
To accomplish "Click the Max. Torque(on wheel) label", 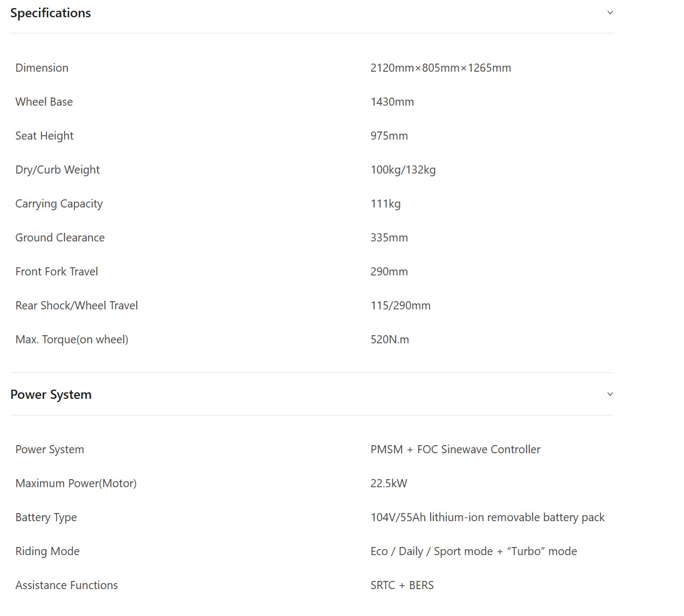I will (72, 340).
